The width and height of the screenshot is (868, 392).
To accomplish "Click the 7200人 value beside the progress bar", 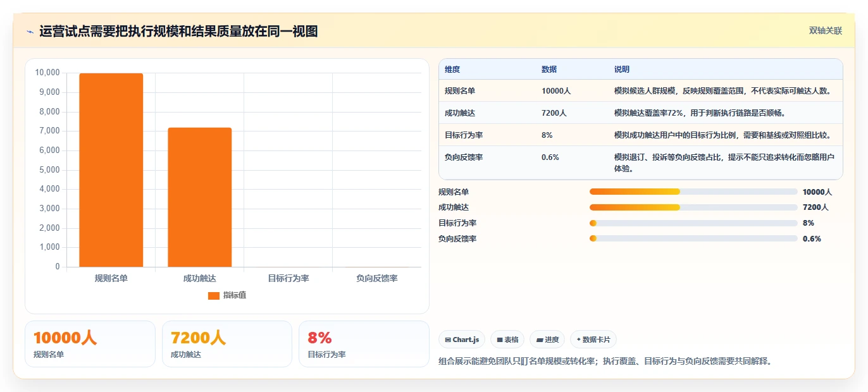I will [815, 207].
